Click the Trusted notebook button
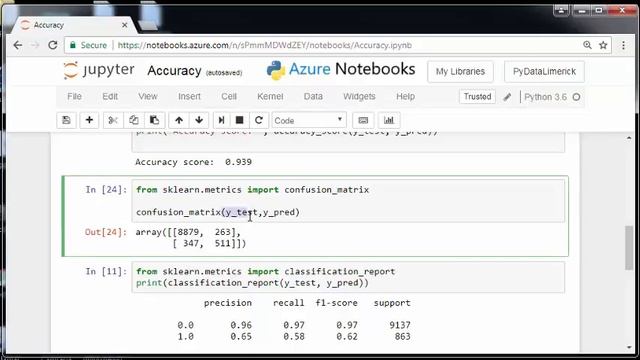This screenshot has height=360, width=640. coord(477,97)
